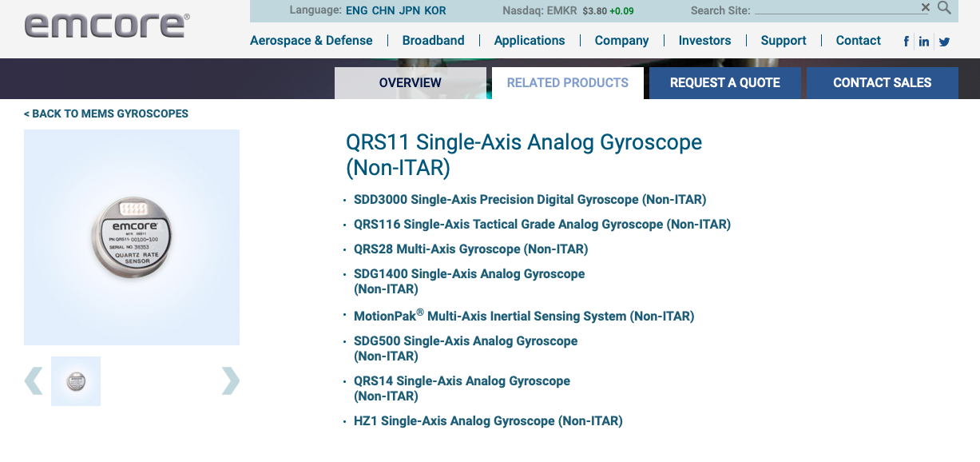Focus the Search Site input field
The width and height of the screenshot is (980, 462).
[836, 10]
